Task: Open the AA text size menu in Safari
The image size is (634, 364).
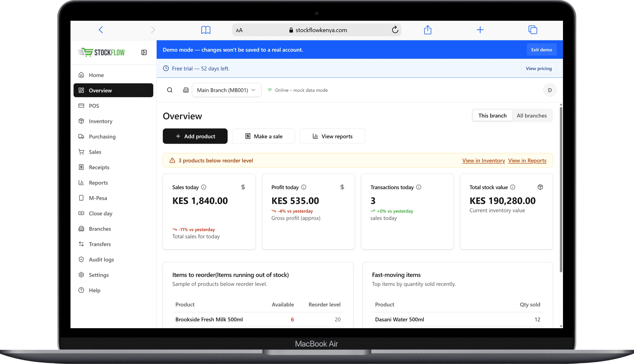Action: (239, 30)
